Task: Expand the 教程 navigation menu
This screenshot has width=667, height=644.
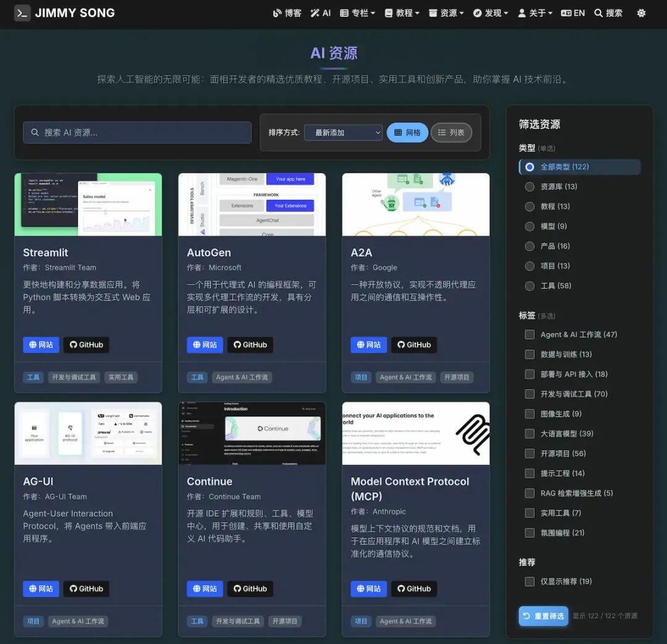Action: pyautogui.click(x=401, y=13)
